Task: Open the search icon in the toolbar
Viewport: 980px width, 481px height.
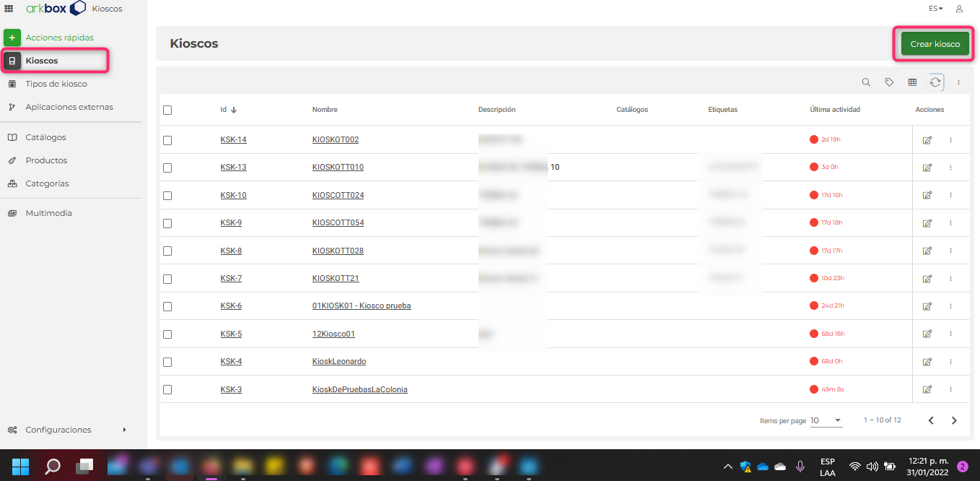Action: [x=866, y=82]
